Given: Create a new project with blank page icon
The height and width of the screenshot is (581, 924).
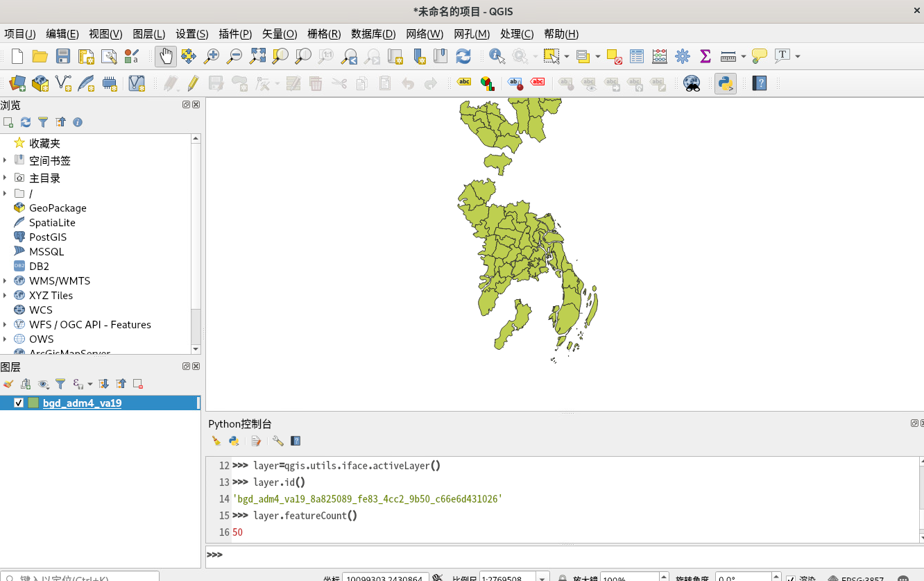Looking at the screenshot, I should (17, 56).
